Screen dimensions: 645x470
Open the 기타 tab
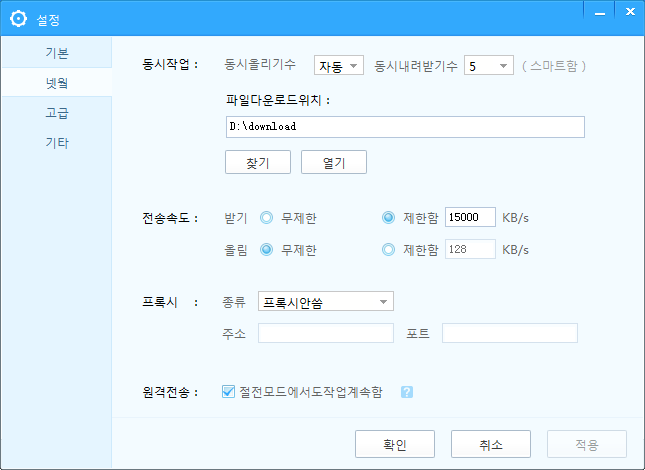click(57, 143)
